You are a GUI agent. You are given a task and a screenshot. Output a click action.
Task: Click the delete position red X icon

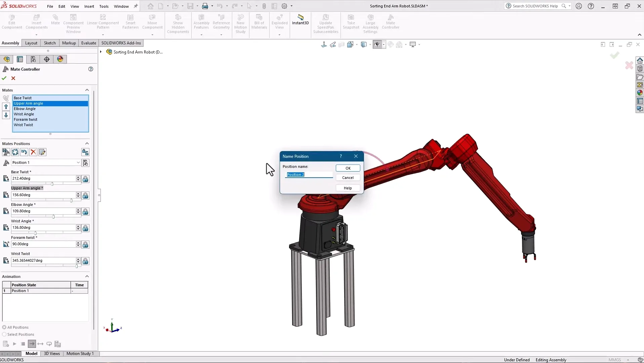33,152
